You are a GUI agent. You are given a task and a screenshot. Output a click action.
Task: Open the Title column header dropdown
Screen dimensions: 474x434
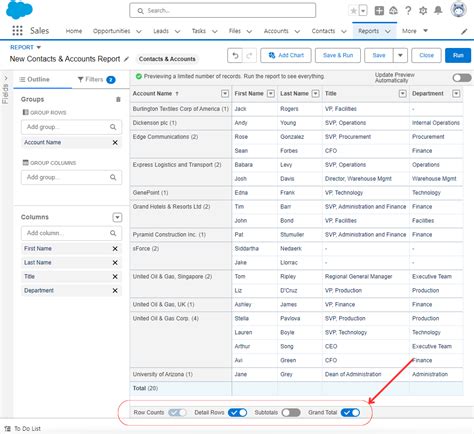click(403, 94)
